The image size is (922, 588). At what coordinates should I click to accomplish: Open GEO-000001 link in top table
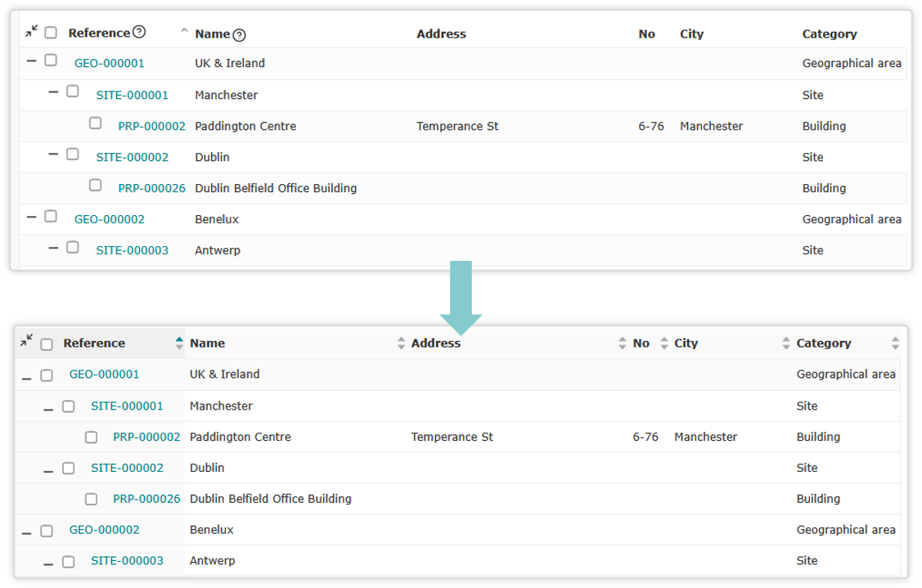[110, 64]
